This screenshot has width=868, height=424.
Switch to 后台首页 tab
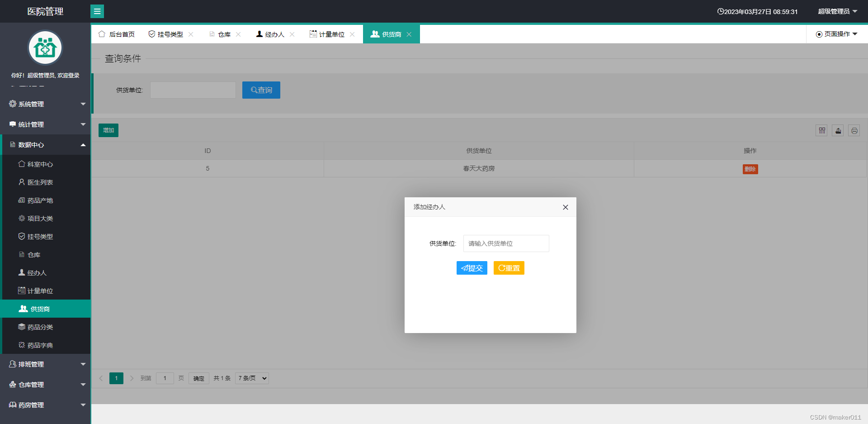click(x=117, y=34)
